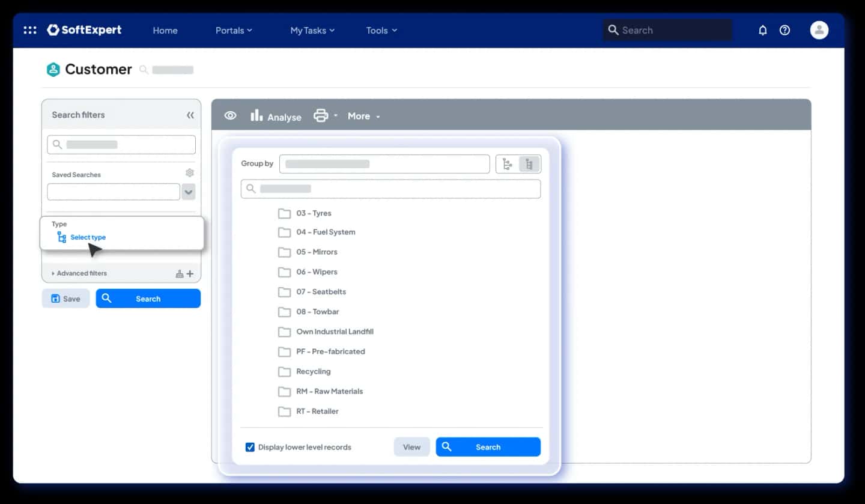Click the Analyse bar chart icon
Viewport: 865px width, 504px height.
(x=256, y=115)
